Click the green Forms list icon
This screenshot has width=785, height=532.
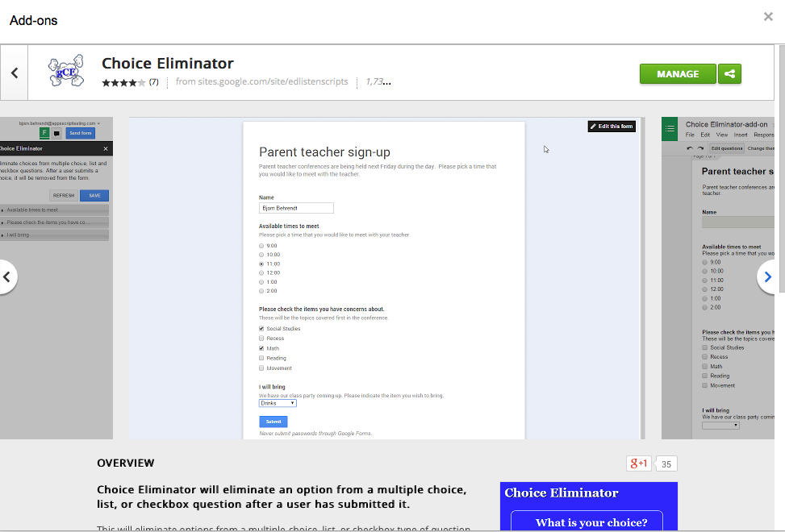670,129
